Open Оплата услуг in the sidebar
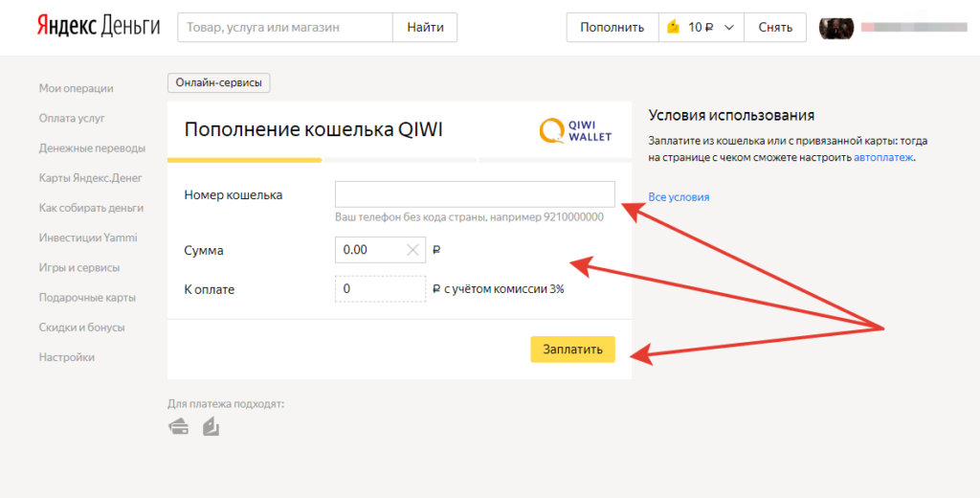 pos(72,118)
